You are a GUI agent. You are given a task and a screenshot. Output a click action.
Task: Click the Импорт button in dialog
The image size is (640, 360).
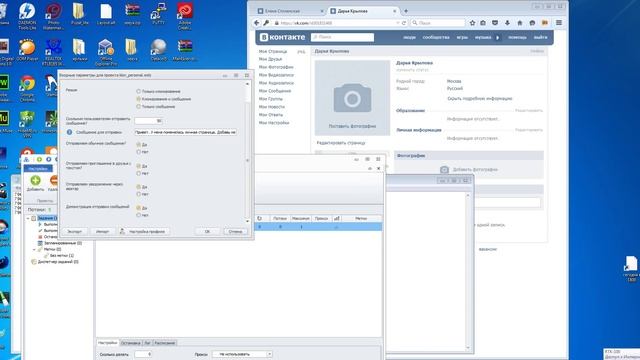tap(102, 231)
